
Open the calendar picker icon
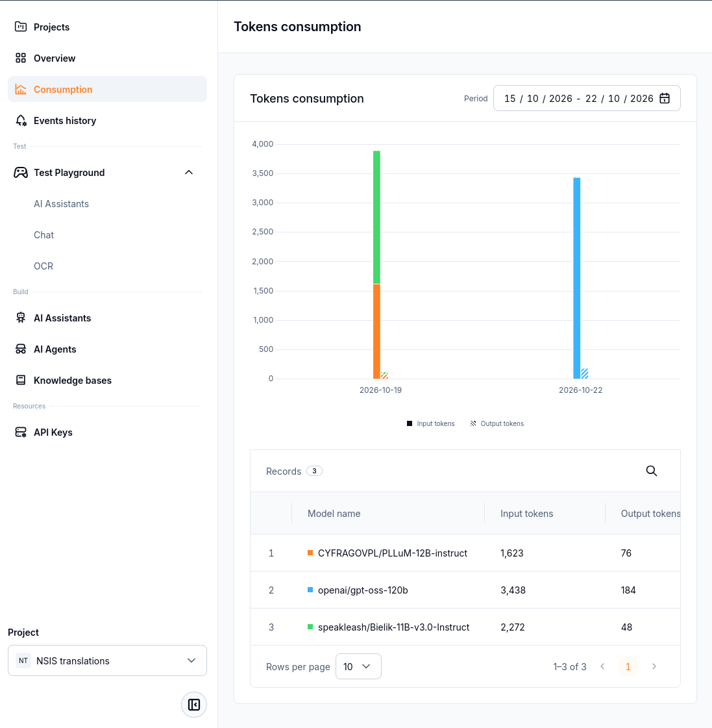(665, 99)
